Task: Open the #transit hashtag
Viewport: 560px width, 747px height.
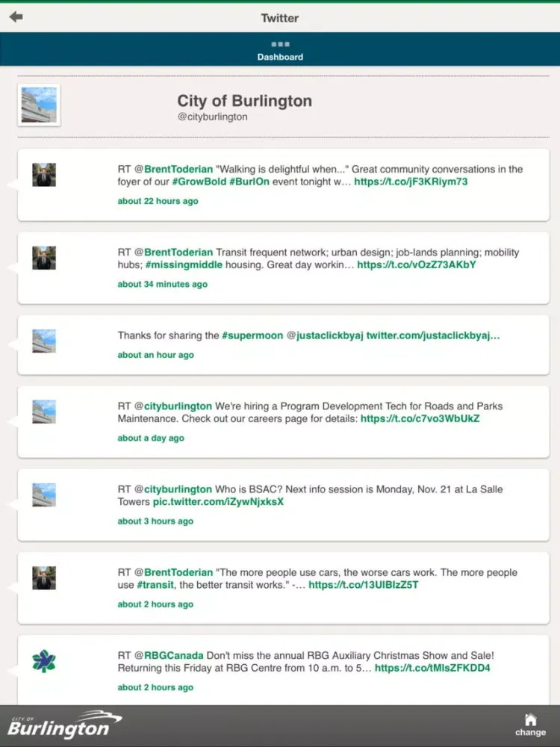Action: [x=155, y=585]
